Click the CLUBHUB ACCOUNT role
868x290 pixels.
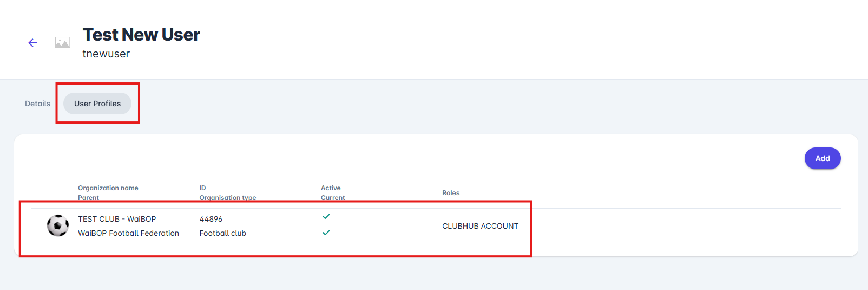coord(480,226)
